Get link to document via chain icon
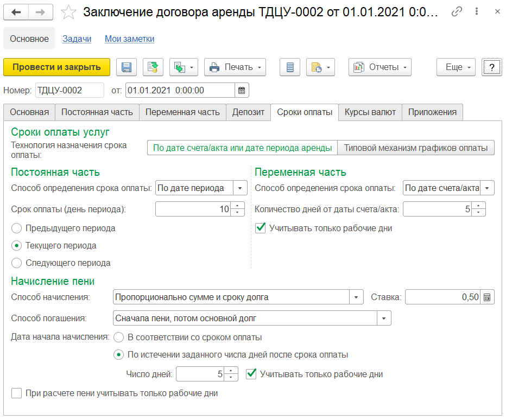The height and width of the screenshot is (420, 506). 457,11
